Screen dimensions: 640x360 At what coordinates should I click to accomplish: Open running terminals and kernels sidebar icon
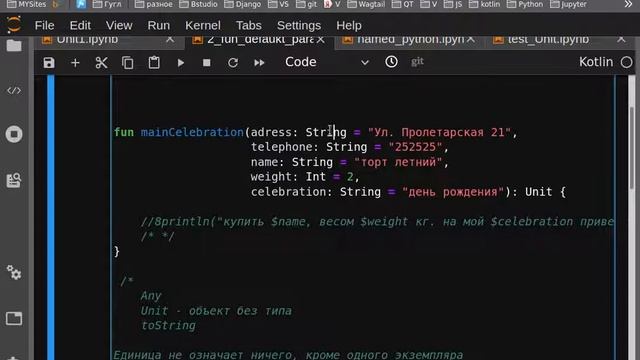[x=14, y=134]
